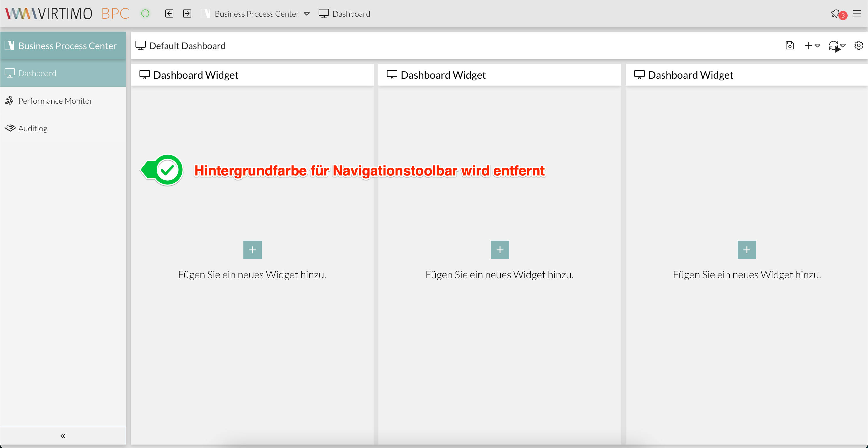Click the refresh dashboard icon

(833, 45)
